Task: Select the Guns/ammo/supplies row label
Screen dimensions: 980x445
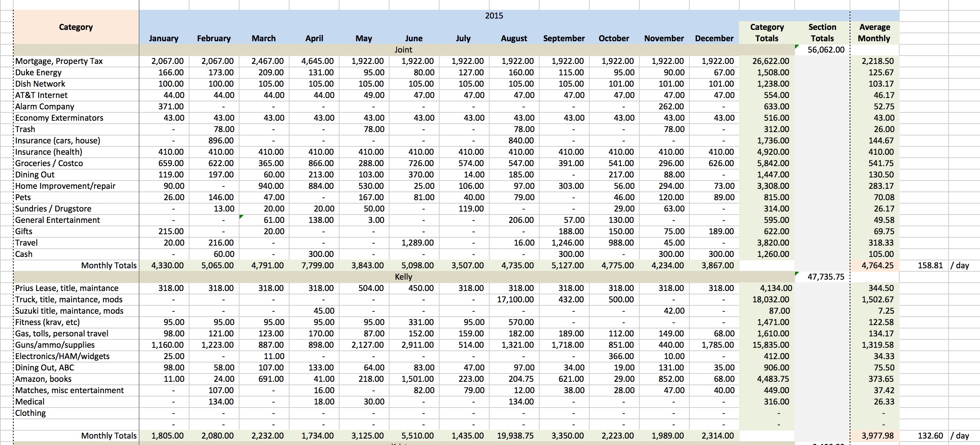Action: click(55, 345)
